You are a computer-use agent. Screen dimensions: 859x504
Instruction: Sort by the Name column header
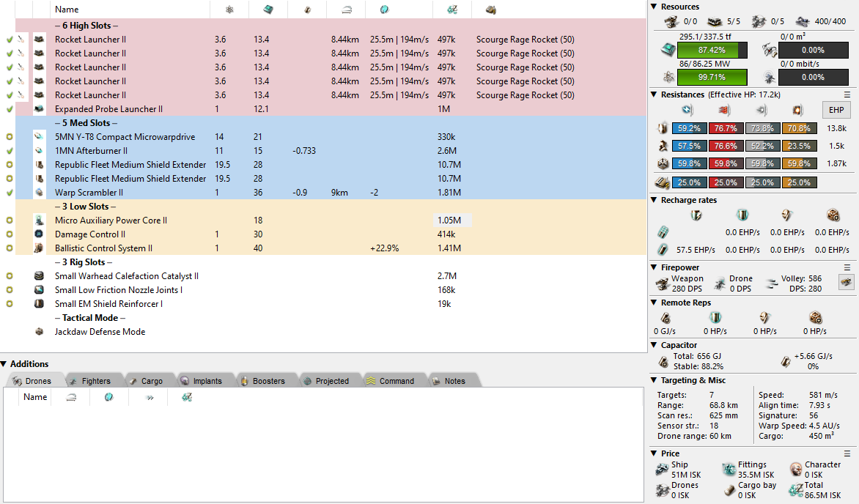[x=67, y=10]
